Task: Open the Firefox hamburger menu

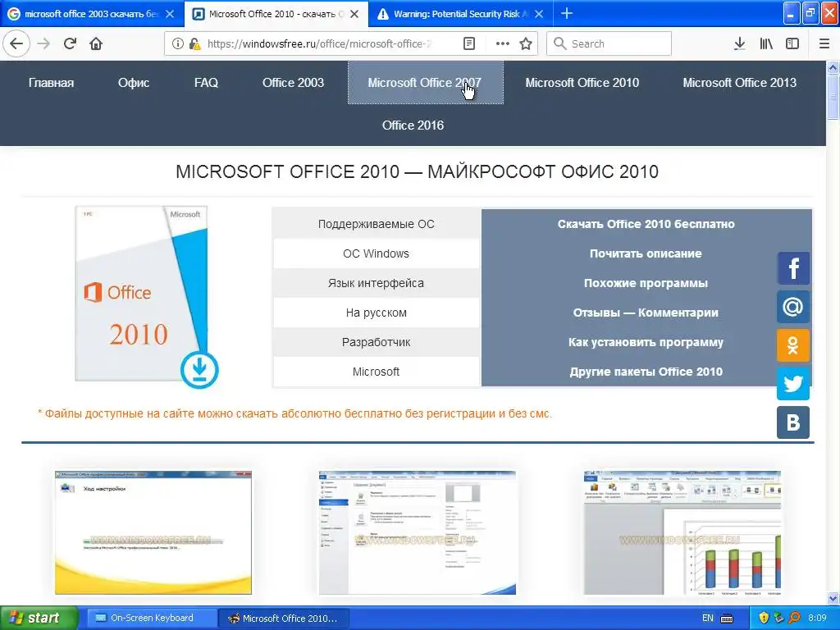Action: pos(824,43)
